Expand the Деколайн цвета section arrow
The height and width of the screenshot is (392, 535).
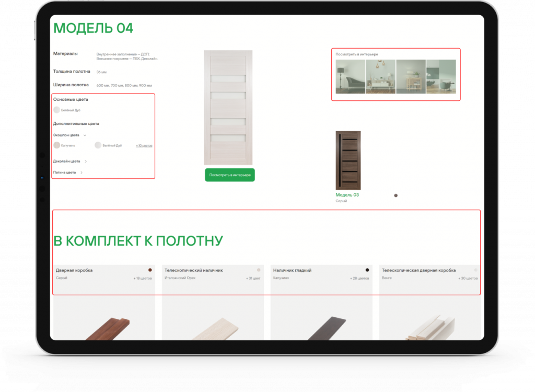point(86,161)
